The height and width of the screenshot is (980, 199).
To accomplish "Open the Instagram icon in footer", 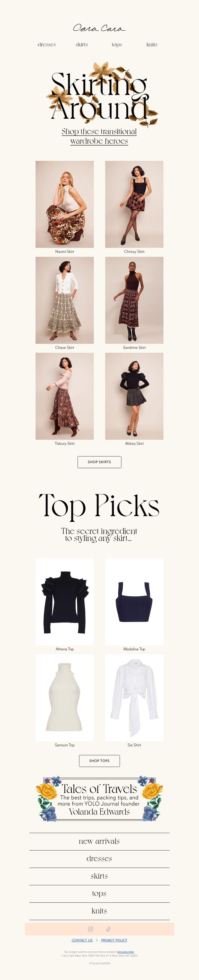I will 91,929.
